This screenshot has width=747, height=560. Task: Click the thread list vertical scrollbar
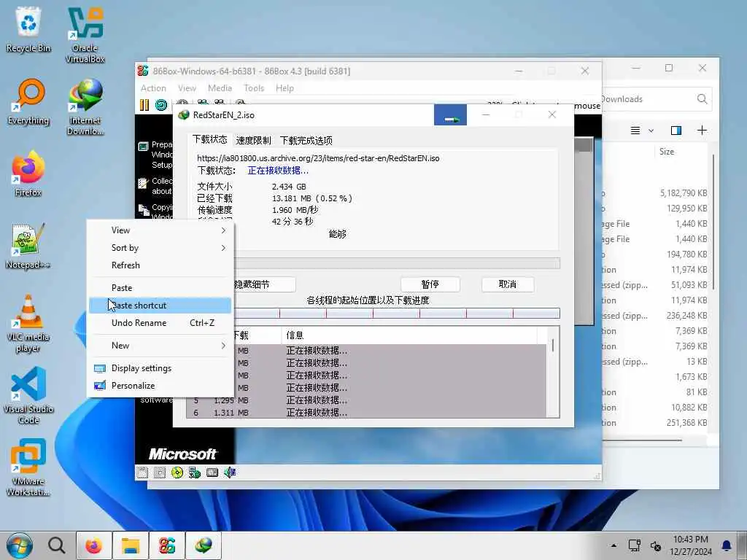tap(553, 345)
